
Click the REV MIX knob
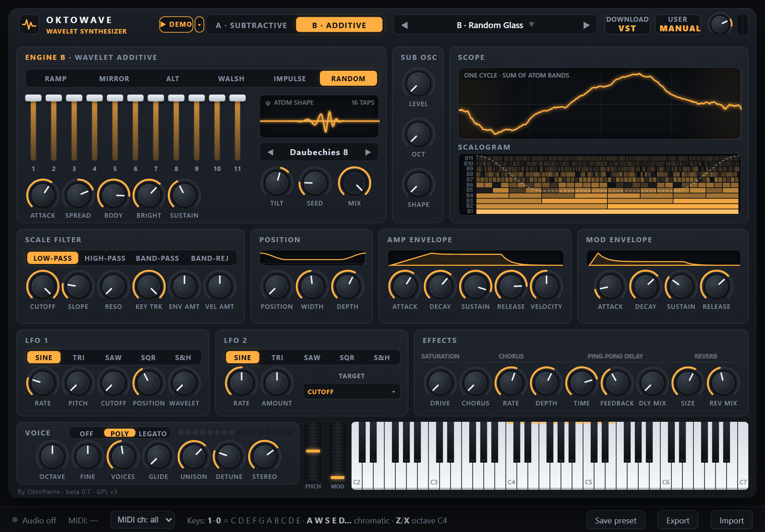pyautogui.click(x=723, y=383)
